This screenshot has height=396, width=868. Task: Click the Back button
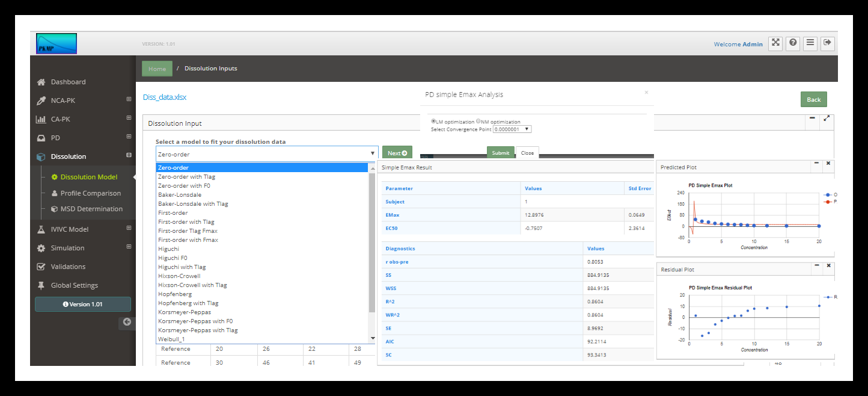point(813,100)
